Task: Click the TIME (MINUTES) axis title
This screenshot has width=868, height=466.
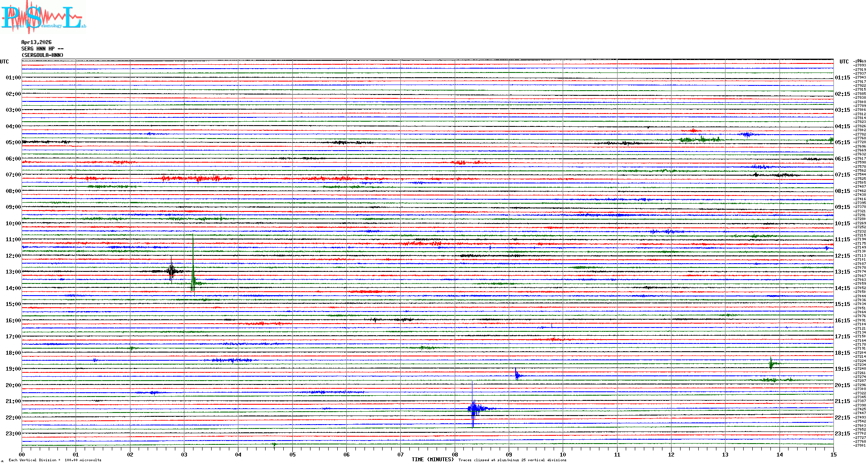Action: pos(433,460)
